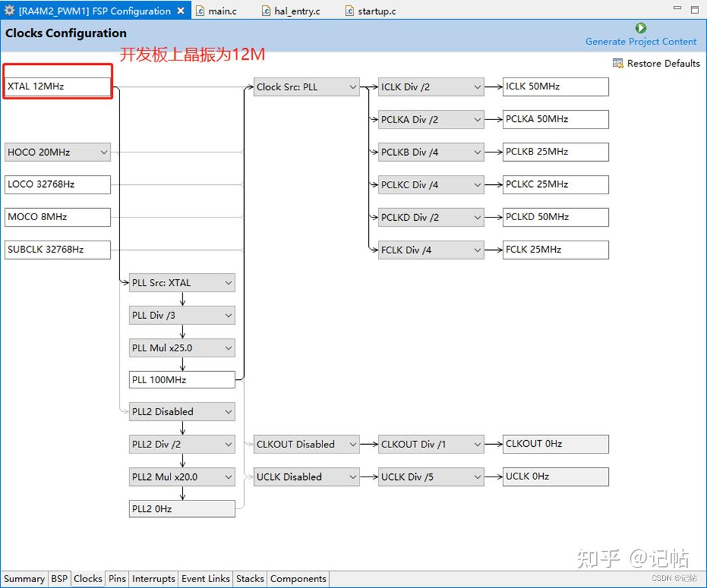Image resolution: width=707 pixels, height=588 pixels.
Task: Open the Clock Src: PLL dropdown
Action: coord(352,86)
